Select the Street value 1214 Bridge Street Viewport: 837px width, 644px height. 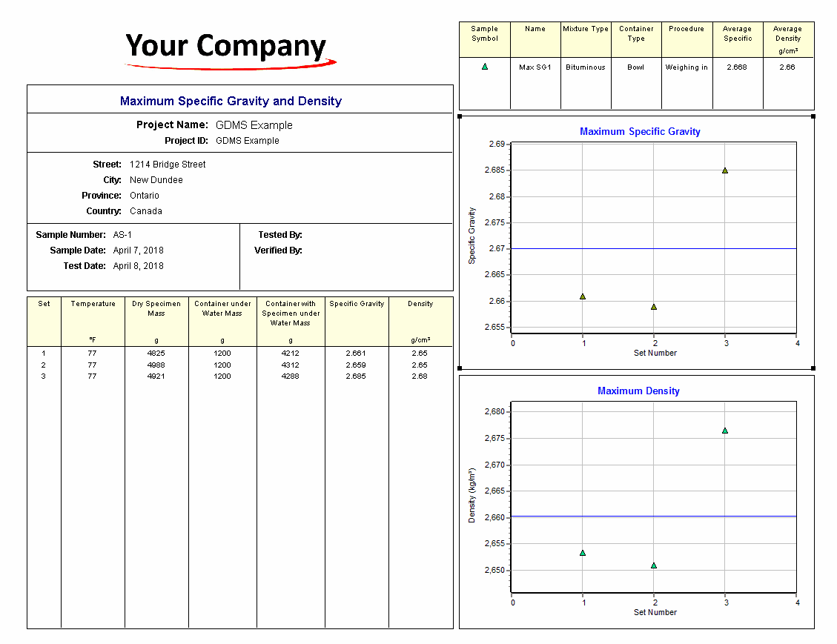point(168,165)
